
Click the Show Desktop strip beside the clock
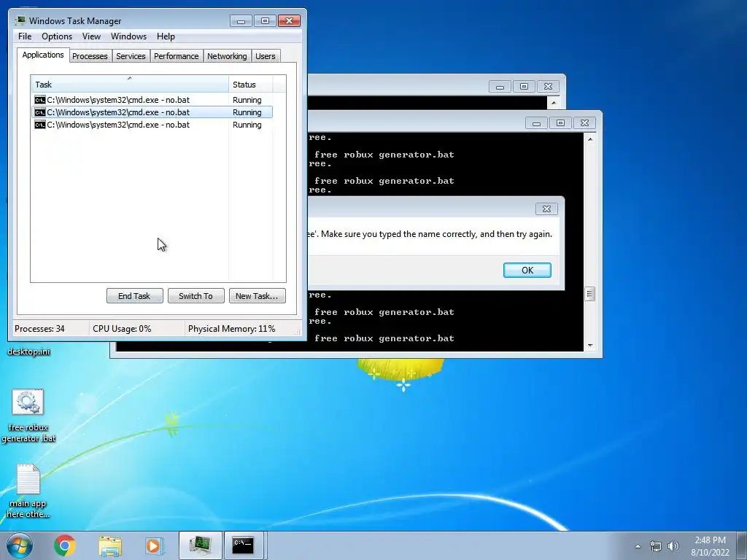tap(743, 546)
